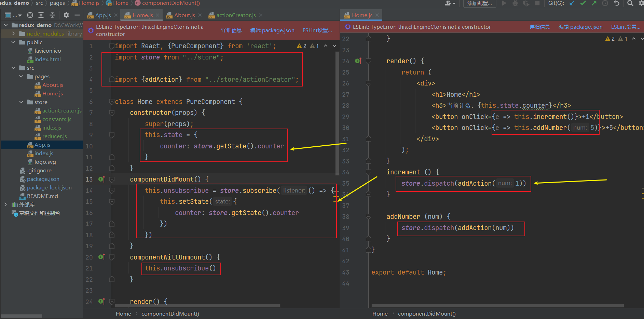The height and width of the screenshot is (319, 644).
Task: Select .gitignore in project tree
Action: click(x=39, y=170)
